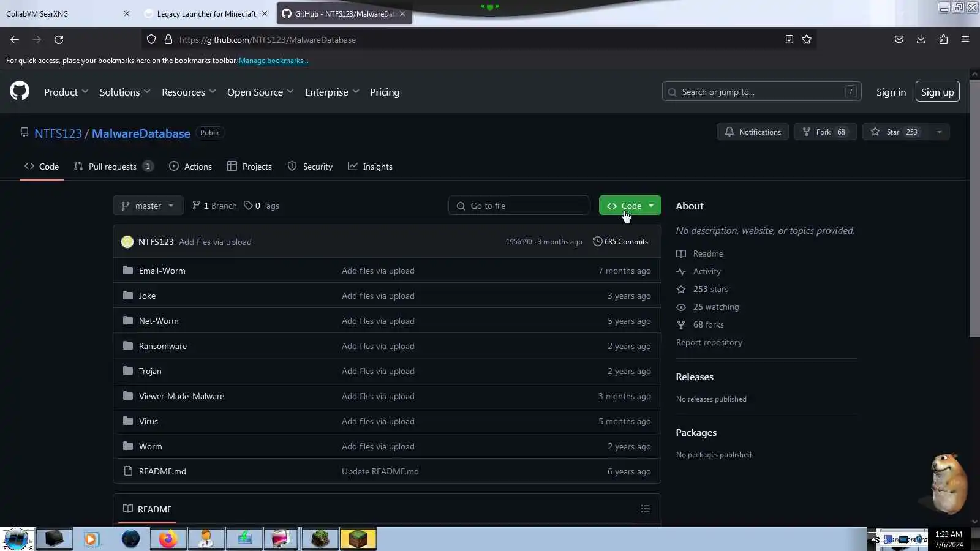Click the lock site information icon
Image resolution: width=980 pixels, height=551 pixels.
tap(168, 40)
